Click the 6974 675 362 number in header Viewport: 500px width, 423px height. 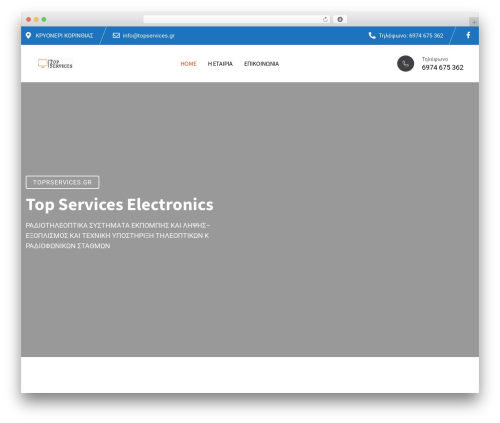tap(442, 67)
